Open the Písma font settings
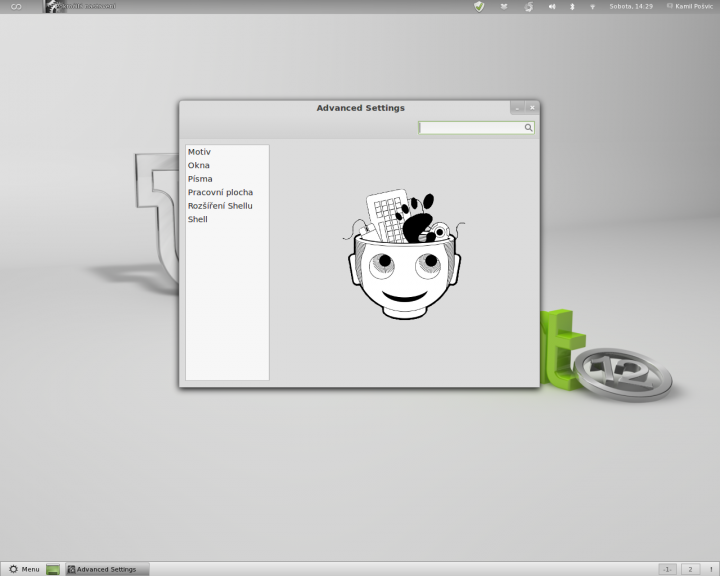Image resolution: width=720 pixels, height=576 pixels. pos(227,179)
